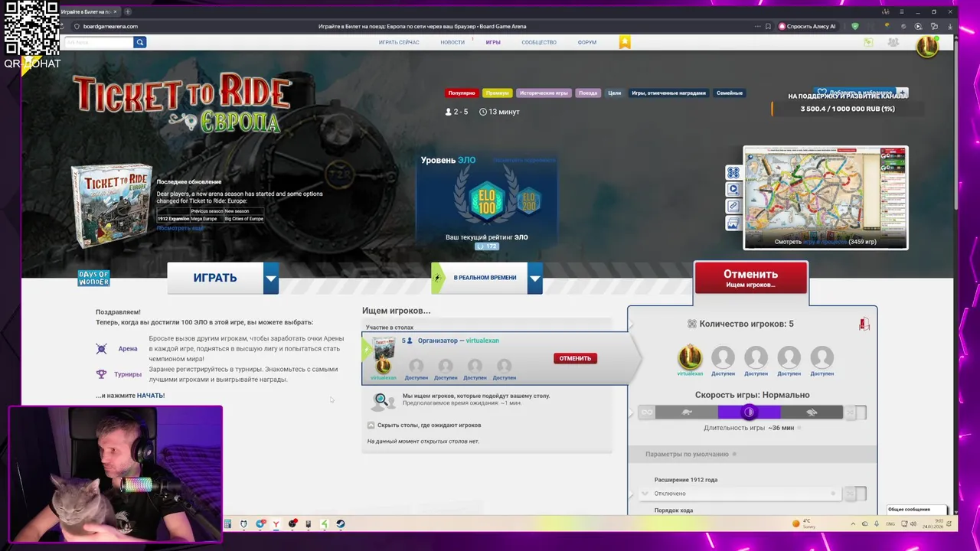Show hidden system tray icons chevron
The width and height of the screenshot is (980, 551).
click(853, 524)
